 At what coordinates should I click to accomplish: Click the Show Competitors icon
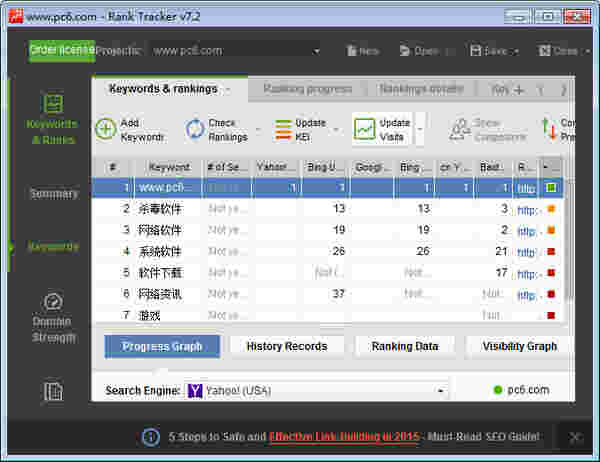click(x=459, y=130)
